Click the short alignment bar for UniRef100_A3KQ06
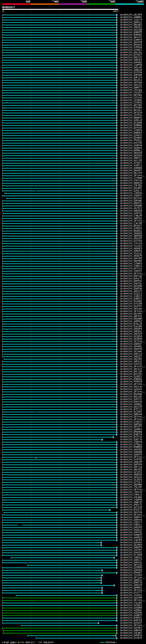Screen dimensions: 146x644 (x=52, y=570)
